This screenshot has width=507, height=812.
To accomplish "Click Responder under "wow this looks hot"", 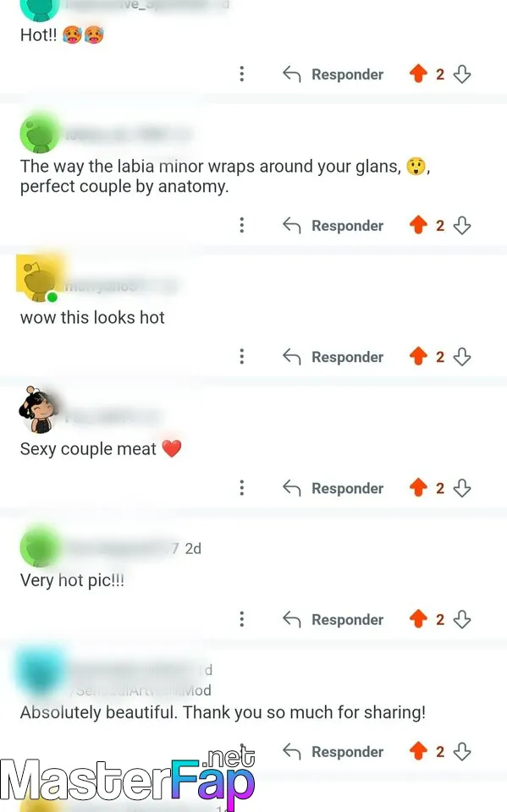I will (x=333, y=357).
